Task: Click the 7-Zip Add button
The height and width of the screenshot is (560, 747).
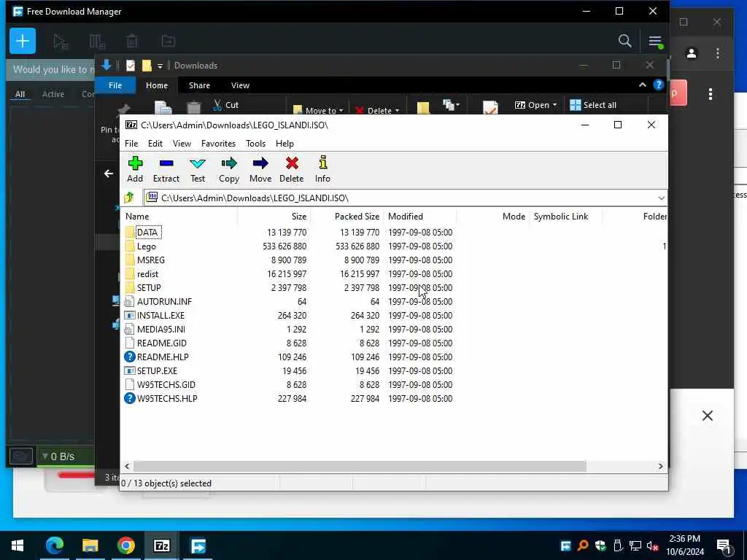Action: (135, 169)
